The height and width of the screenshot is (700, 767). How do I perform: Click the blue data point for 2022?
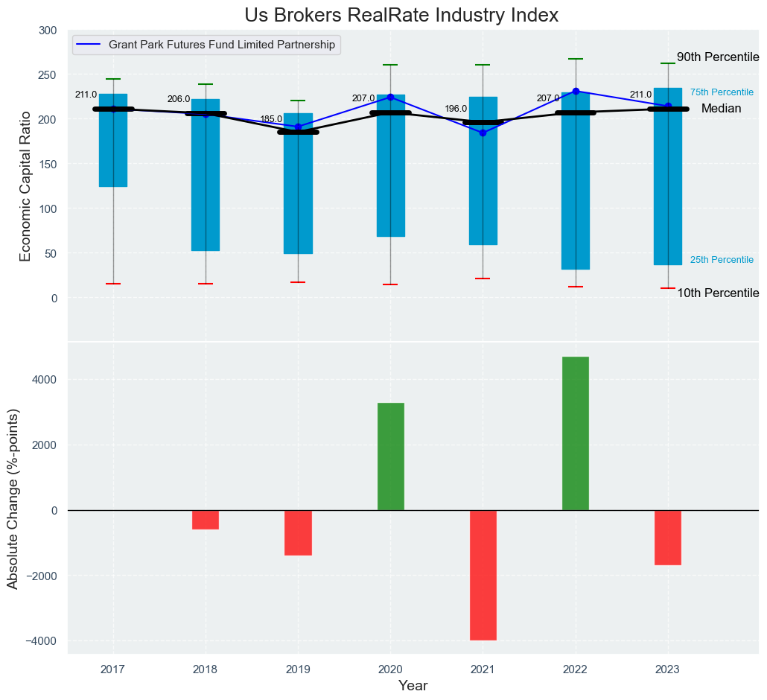(x=576, y=91)
